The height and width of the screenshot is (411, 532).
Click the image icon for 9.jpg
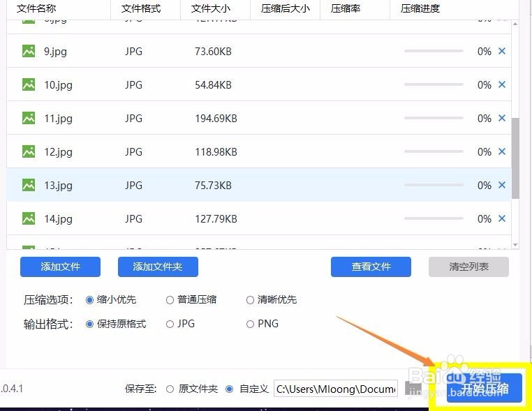29,51
